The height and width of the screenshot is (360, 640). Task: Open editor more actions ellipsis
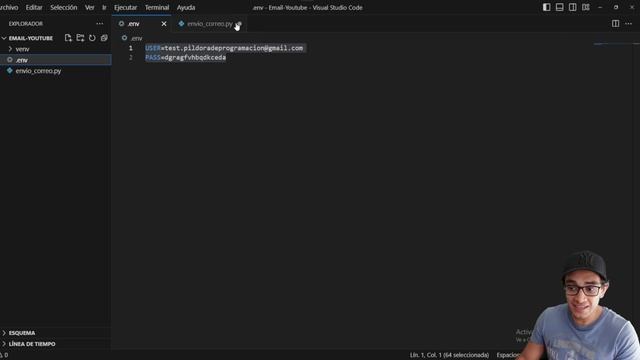click(629, 24)
